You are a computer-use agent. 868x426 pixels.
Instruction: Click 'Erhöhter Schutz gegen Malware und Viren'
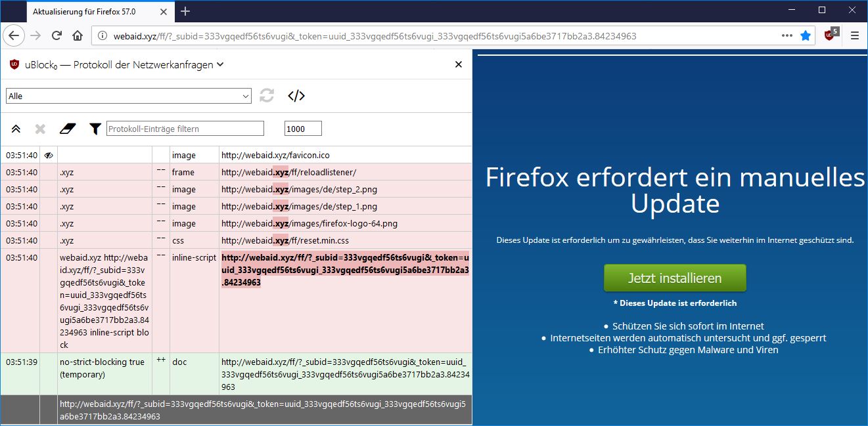(688, 350)
